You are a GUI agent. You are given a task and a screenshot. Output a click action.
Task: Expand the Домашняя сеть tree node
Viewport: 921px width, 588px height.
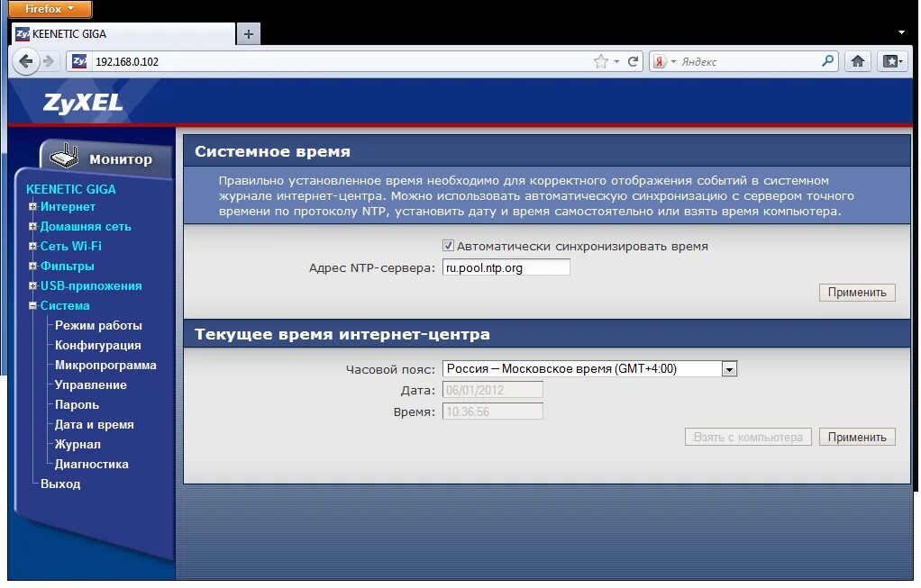32,227
